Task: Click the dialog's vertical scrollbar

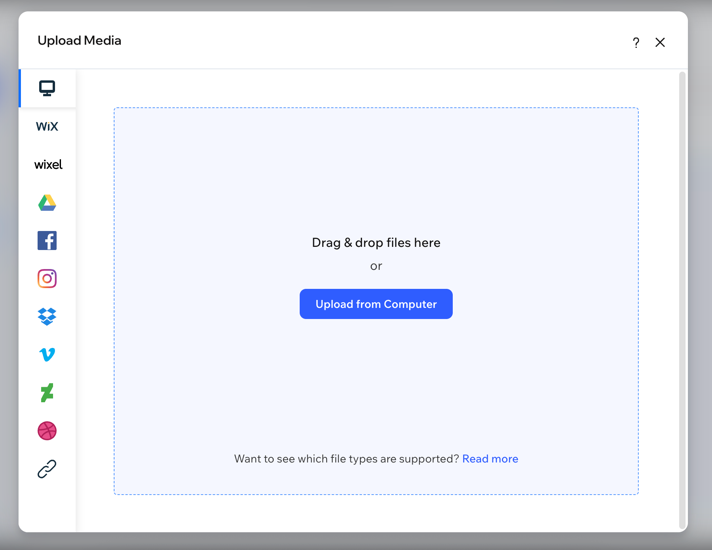Action: pos(683,300)
